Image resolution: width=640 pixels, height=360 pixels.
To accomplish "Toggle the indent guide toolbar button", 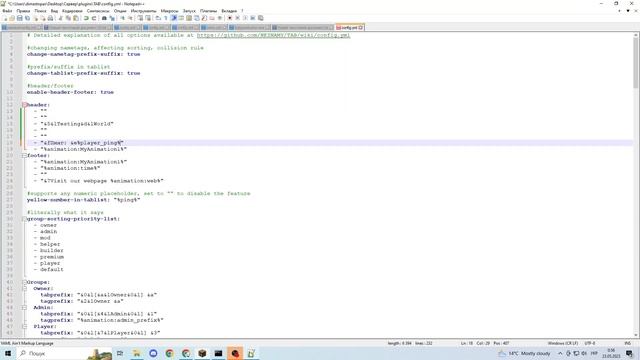I will click(x=173, y=18).
